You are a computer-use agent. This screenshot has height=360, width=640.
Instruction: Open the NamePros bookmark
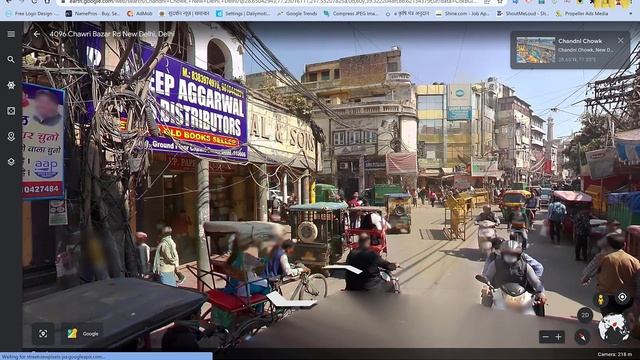pyautogui.click(x=93, y=13)
